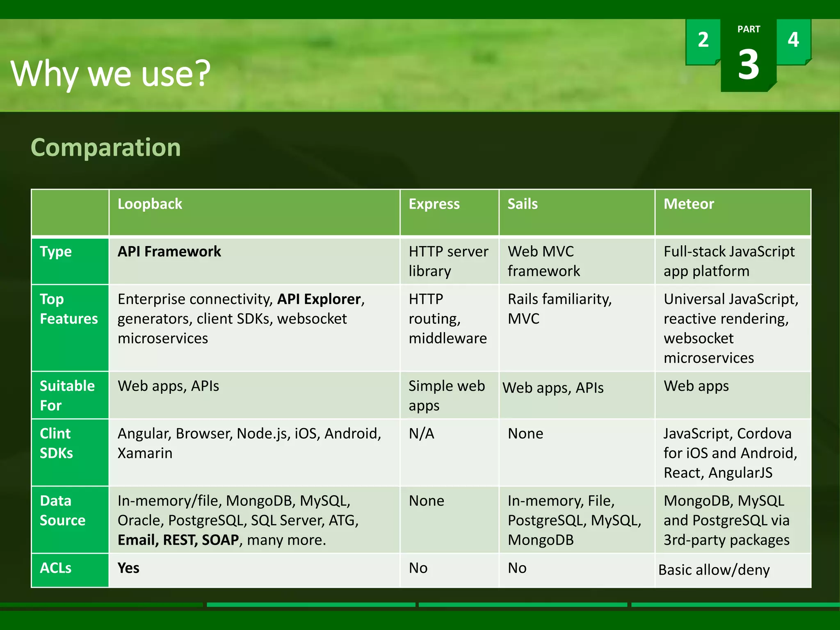Click the Data Source row header
The width and height of the screenshot is (840, 630).
tap(70, 520)
